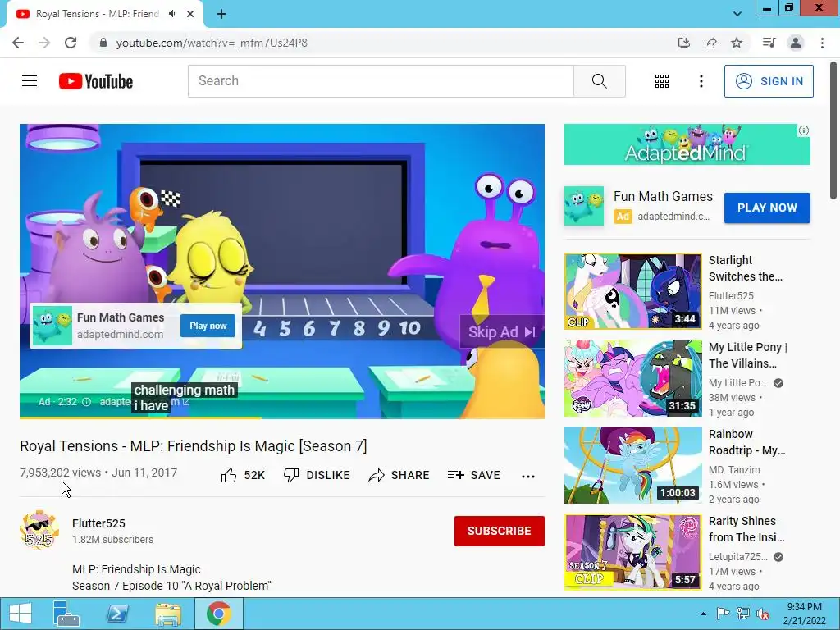Click the ad info icon beside Ad 2:32
The height and width of the screenshot is (630, 840).
pyautogui.click(x=86, y=402)
